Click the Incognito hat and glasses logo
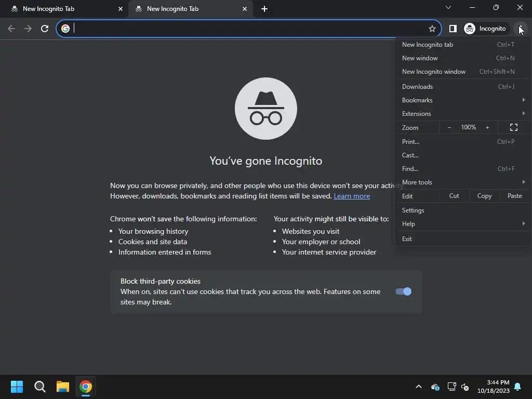 (x=265, y=109)
